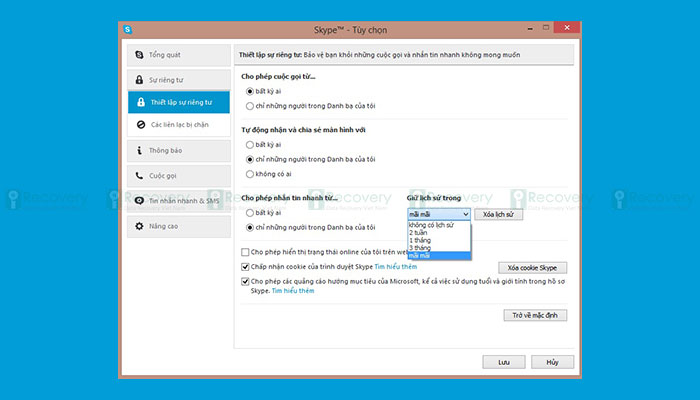Click blocked icon of Các liên lạc bị chặn
Image resolution: width=700 pixels, height=400 pixels.
click(x=141, y=125)
